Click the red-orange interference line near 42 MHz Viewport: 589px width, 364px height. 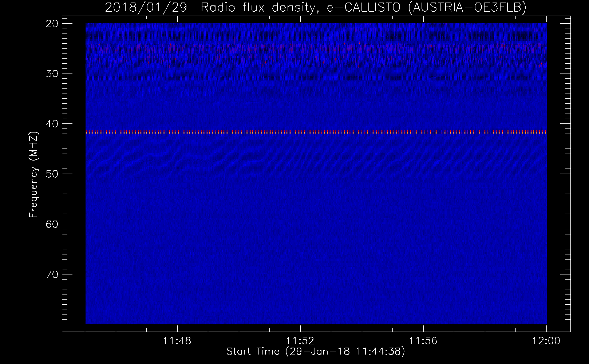click(x=316, y=132)
